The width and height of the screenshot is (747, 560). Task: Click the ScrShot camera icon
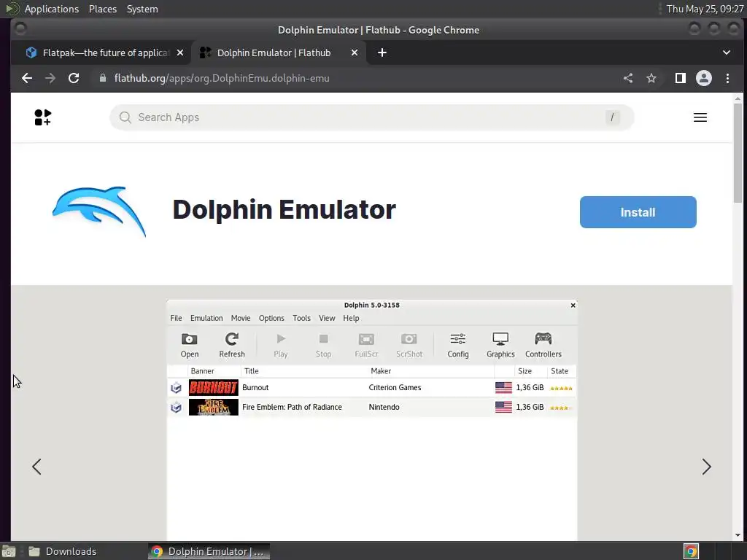click(409, 338)
